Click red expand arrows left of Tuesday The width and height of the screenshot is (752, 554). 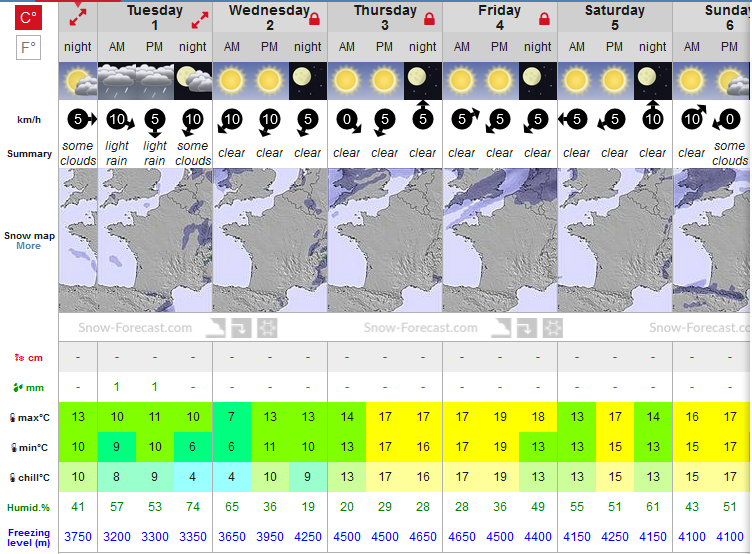tap(78, 17)
